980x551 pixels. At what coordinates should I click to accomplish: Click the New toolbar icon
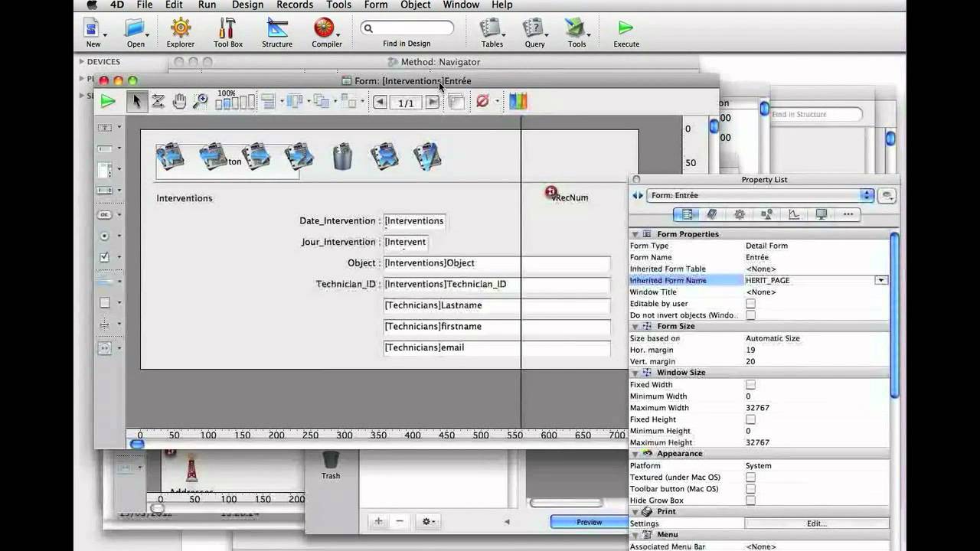(x=93, y=29)
